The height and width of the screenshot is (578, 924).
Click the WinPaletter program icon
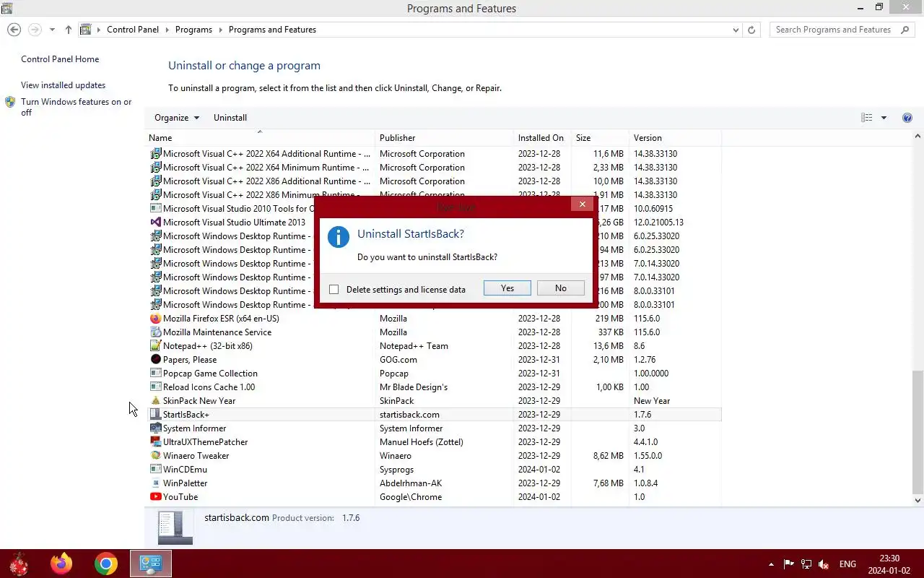click(x=155, y=483)
